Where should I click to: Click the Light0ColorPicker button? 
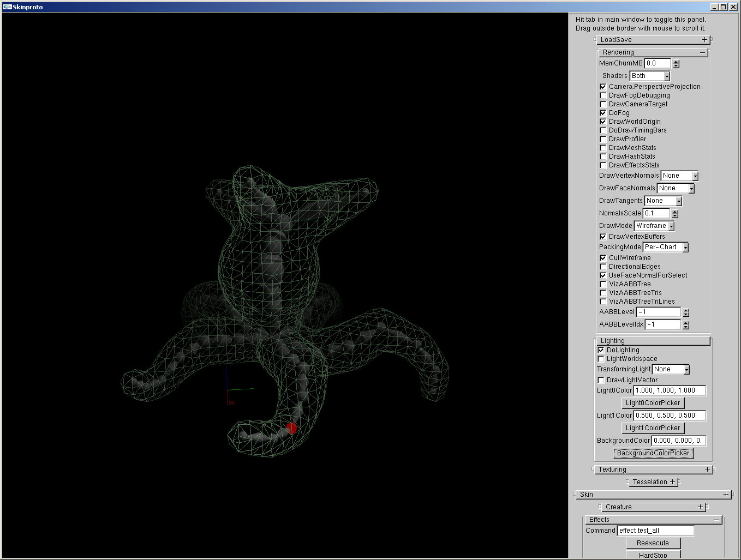(x=653, y=403)
